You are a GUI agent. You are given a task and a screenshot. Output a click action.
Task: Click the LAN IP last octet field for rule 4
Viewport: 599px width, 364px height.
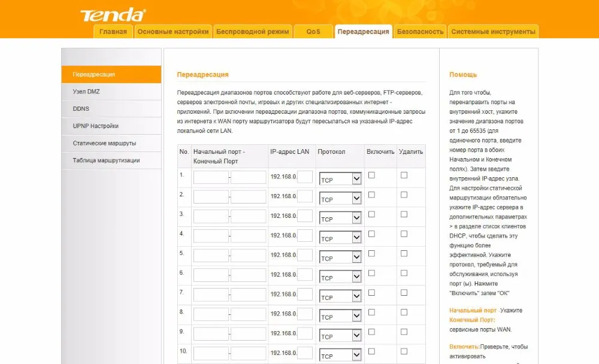(x=305, y=236)
